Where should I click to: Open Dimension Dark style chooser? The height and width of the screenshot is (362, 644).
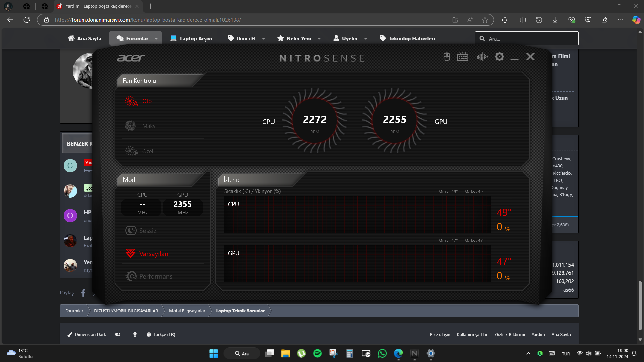click(87, 334)
